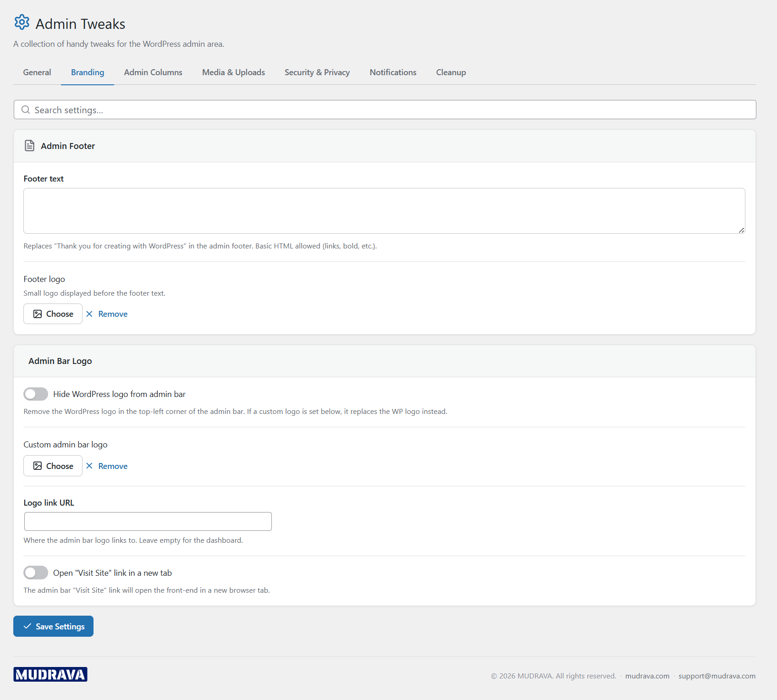Click the X icon beside admin bar logo Remove
This screenshot has width=777, height=700.
pos(90,465)
